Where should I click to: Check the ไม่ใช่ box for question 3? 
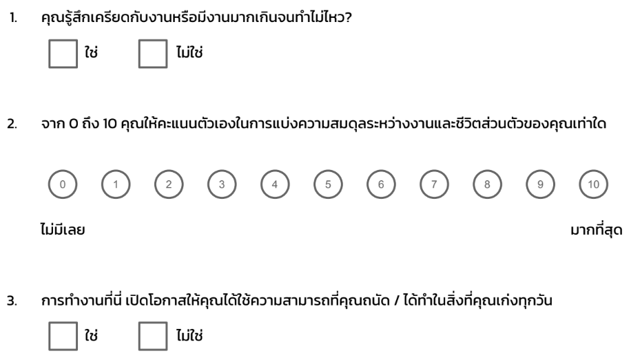point(153,336)
